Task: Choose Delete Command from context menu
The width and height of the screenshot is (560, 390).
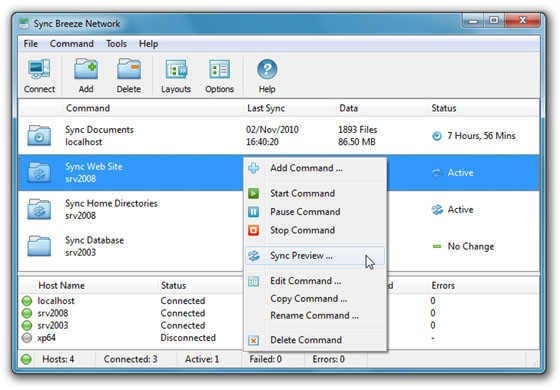Action: (x=315, y=340)
